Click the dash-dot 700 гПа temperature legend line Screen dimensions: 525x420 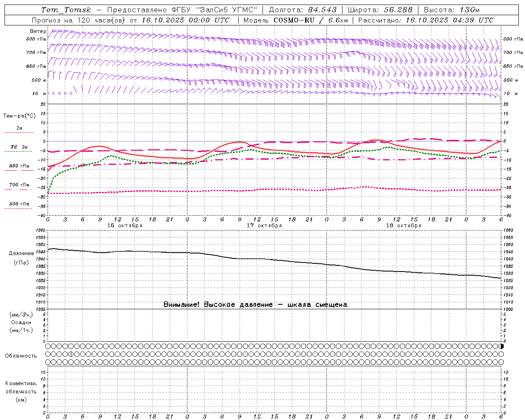[19, 189]
